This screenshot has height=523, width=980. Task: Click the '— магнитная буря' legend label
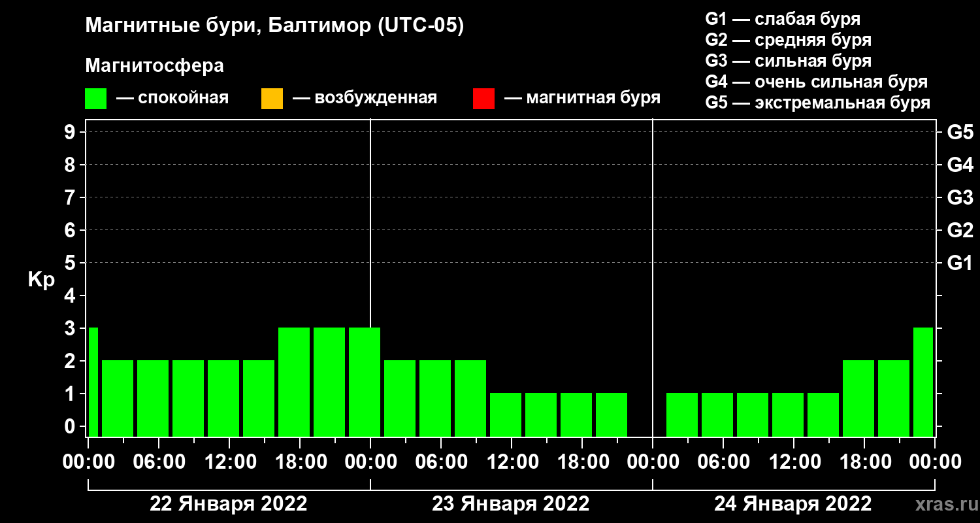pos(582,98)
